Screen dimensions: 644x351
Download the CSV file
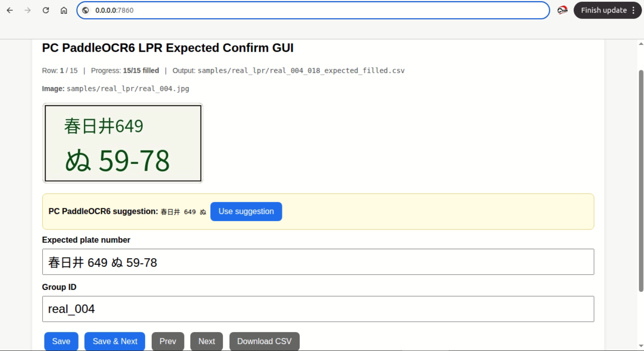[264, 342]
